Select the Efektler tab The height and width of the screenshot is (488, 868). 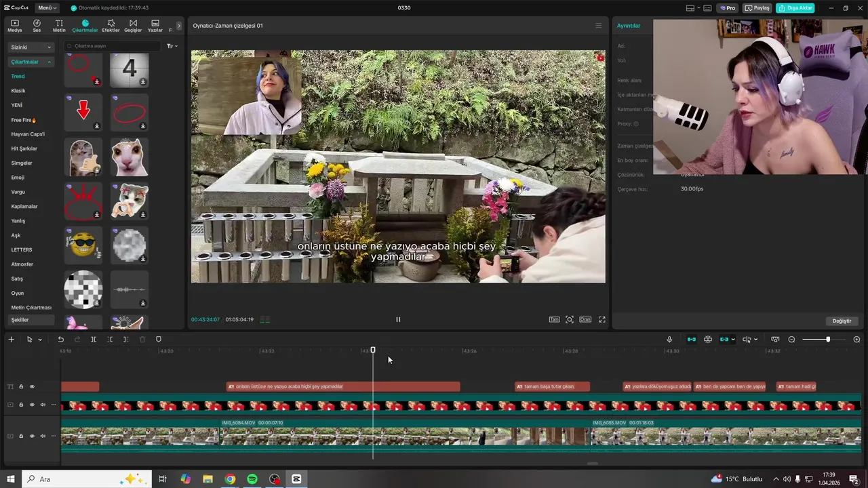tap(111, 26)
